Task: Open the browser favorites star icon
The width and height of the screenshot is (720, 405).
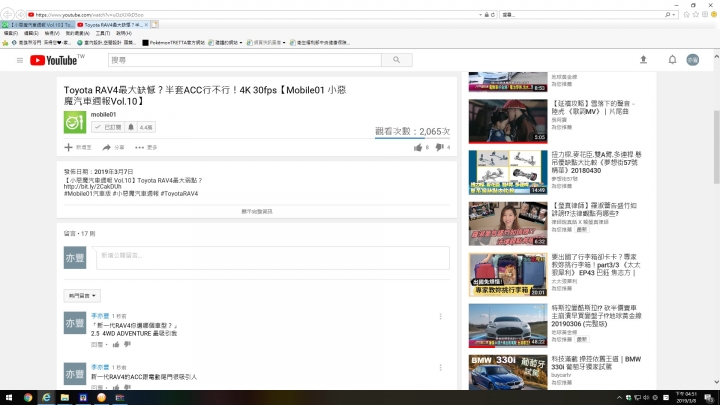Action: [696, 15]
